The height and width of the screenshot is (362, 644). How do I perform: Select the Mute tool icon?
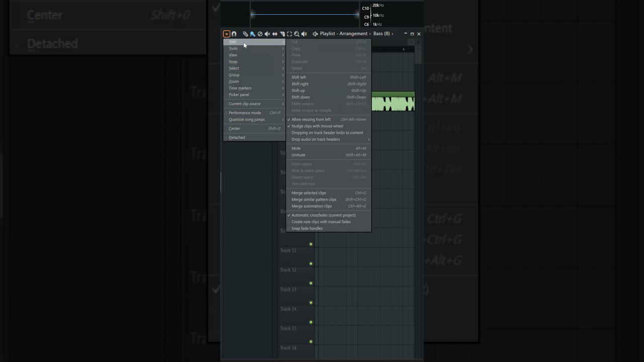click(x=267, y=34)
